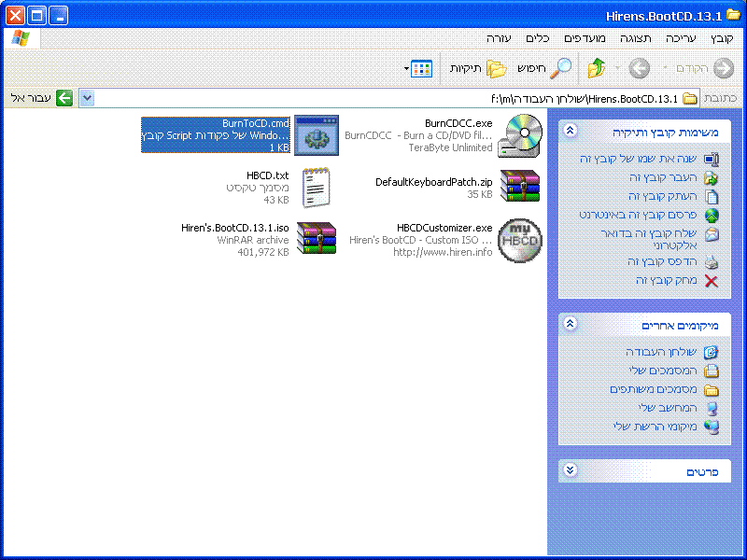The image size is (747, 560).
Task: Open the מסמכים משותפים link
Action: 654,389
